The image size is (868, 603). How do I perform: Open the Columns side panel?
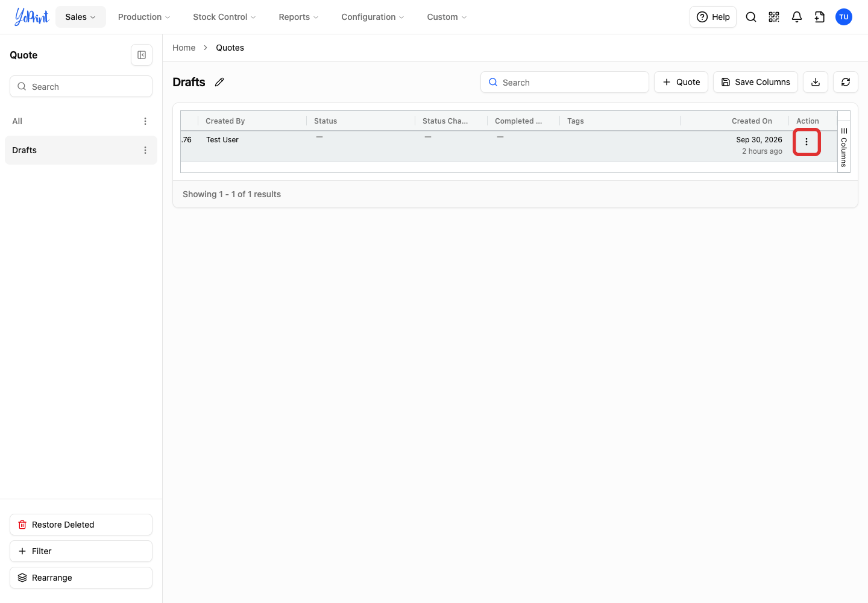pyautogui.click(x=844, y=147)
